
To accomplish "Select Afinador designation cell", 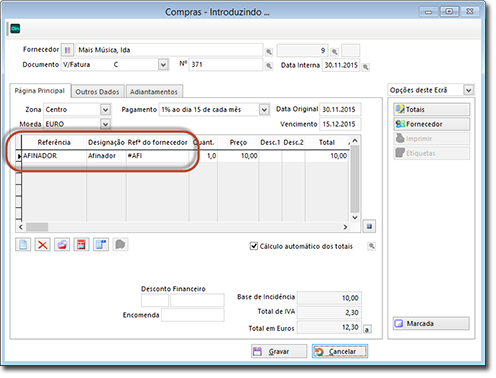I will (106, 156).
